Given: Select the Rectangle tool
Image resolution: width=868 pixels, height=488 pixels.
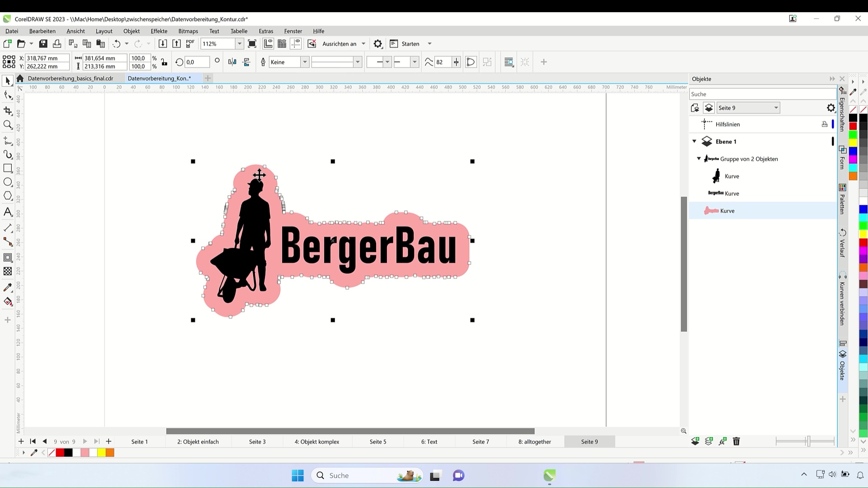Looking at the screenshot, I should (x=8, y=168).
